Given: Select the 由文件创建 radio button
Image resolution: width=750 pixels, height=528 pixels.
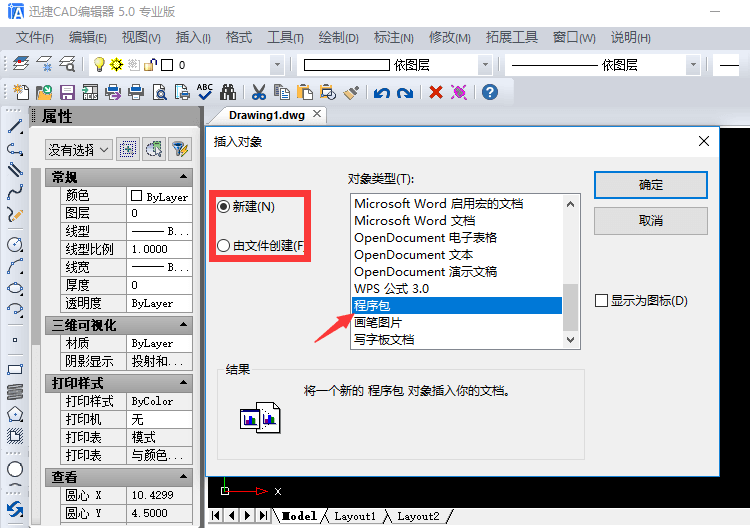Looking at the screenshot, I should 223,245.
